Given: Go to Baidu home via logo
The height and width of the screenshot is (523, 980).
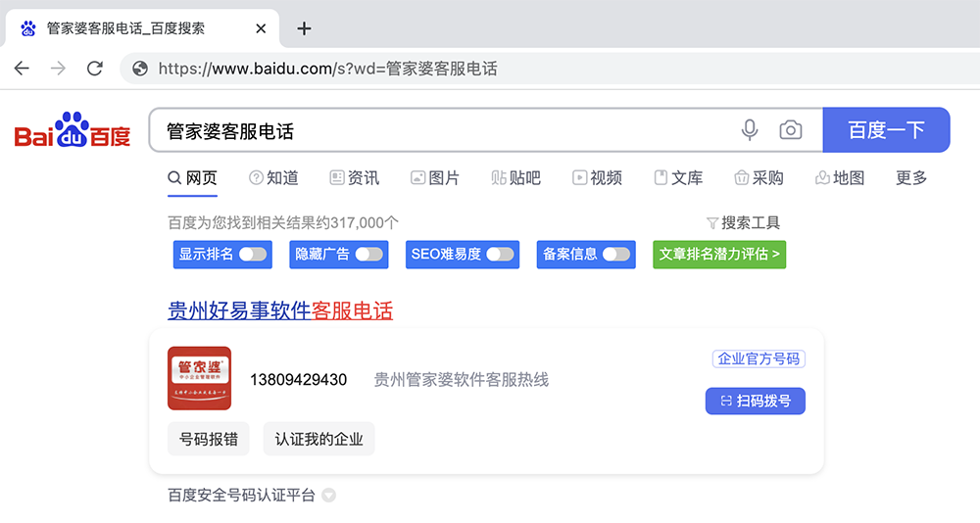Looking at the screenshot, I should click(x=72, y=130).
